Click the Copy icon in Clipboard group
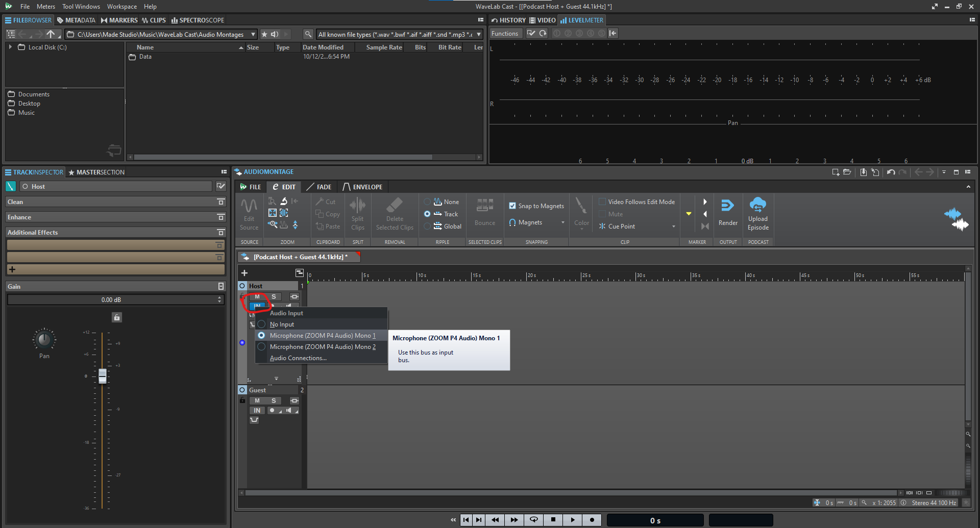Screen dimensions: 980x528 click(320, 214)
